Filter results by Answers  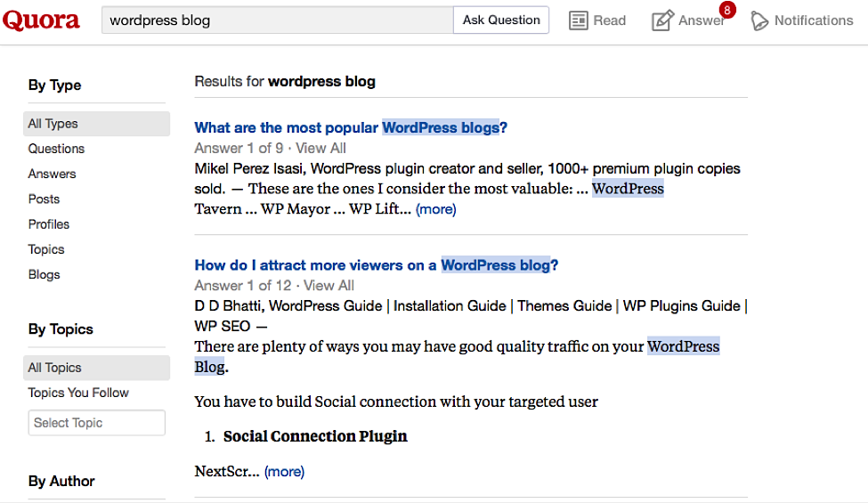pyautogui.click(x=52, y=174)
